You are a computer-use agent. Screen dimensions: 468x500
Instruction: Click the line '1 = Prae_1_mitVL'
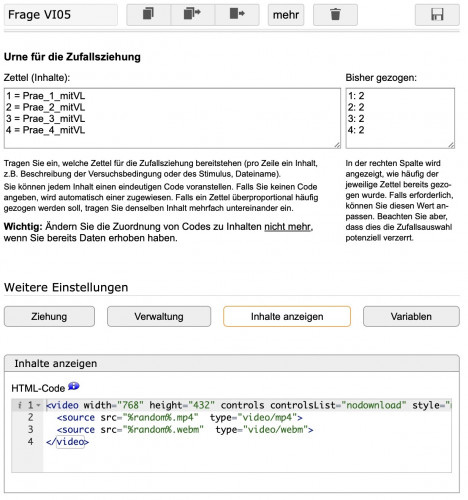click(x=45, y=96)
